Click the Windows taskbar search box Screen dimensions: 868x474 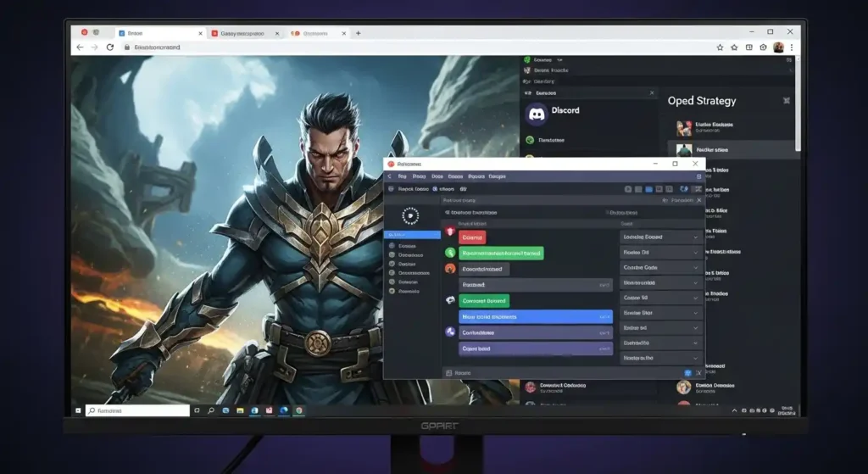pos(137,411)
